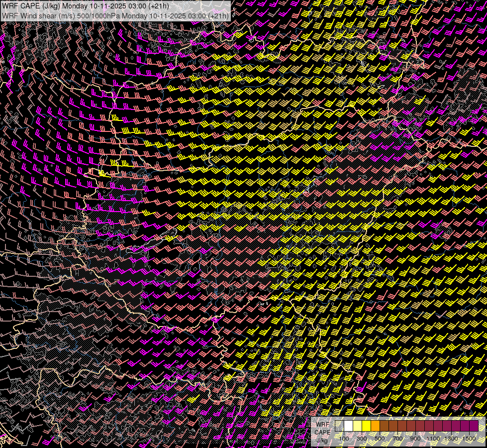Click the white swatch in the CAPE legend

tap(348, 426)
